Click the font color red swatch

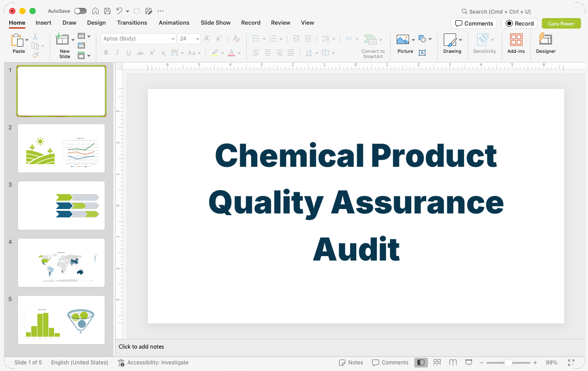click(x=231, y=53)
